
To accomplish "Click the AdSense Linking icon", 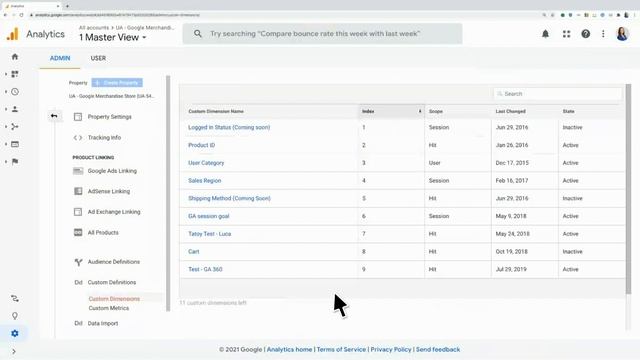I will [78, 191].
